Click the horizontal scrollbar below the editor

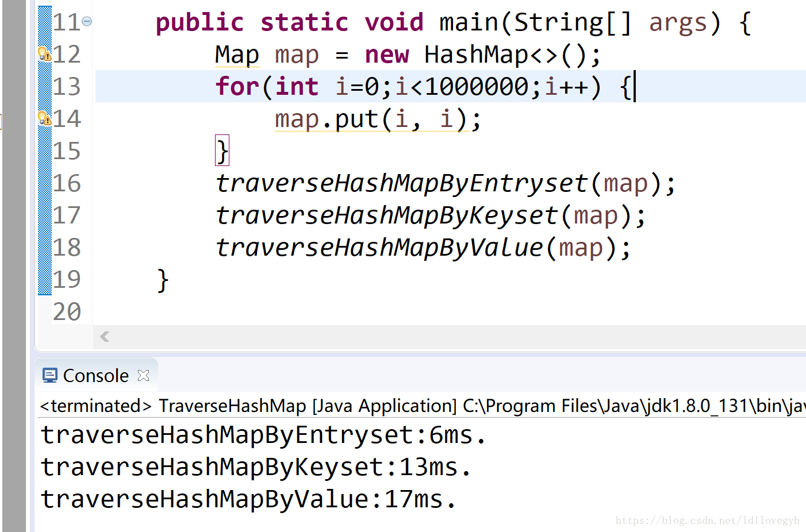(x=402, y=337)
